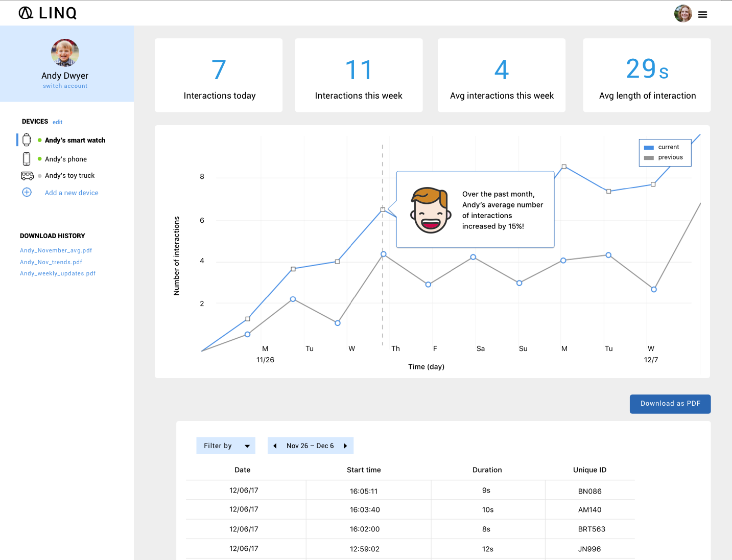The image size is (732, 560).
Task: Click the Date column header
Action: pos(243,470)
